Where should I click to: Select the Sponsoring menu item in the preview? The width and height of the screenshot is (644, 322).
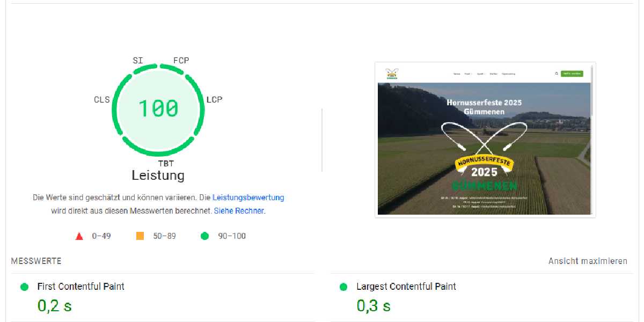pos(509,74)
